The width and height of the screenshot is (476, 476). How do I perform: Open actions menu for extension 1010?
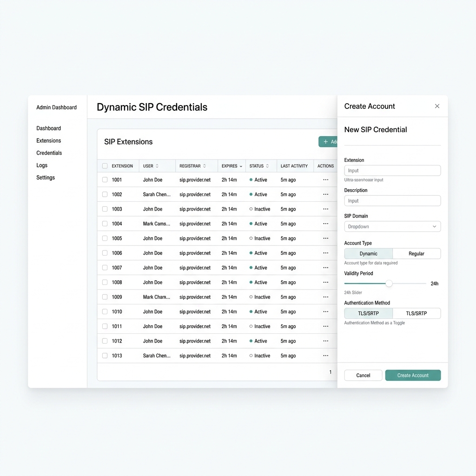tap(325, 311)
